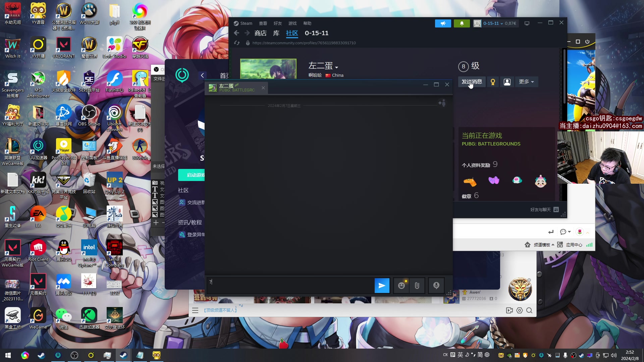Image resolution: width=644 pixels, height=362 pixels.
Task: Open YY channel settings hexagon icon
Action: (520, 310)
